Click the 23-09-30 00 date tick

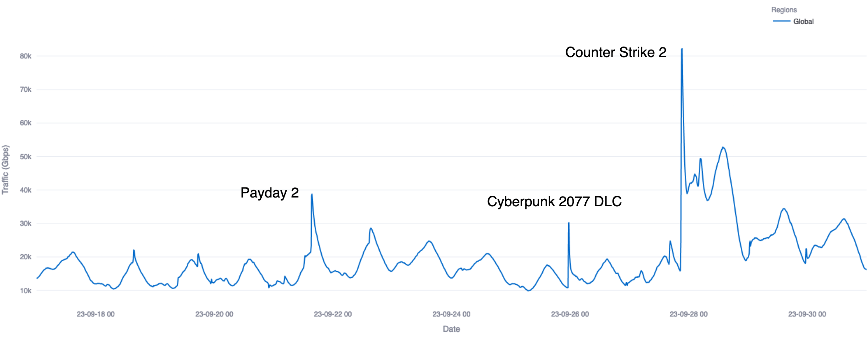[x=807, y=314]
